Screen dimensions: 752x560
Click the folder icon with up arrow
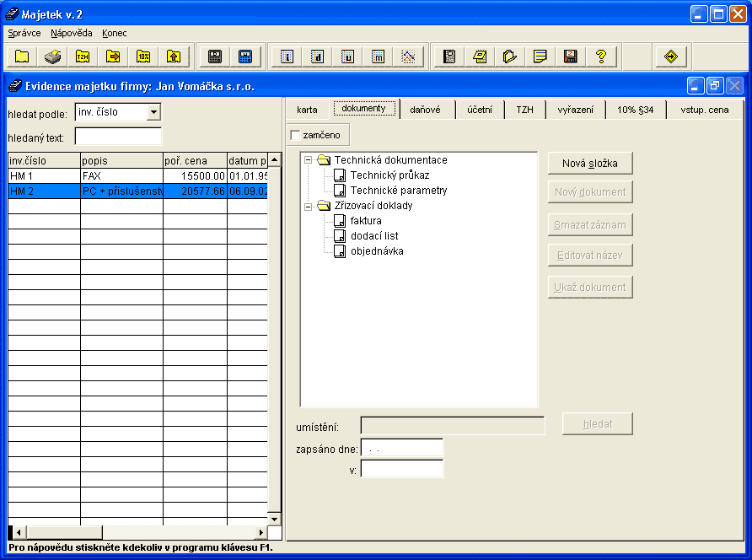(173, 57)
